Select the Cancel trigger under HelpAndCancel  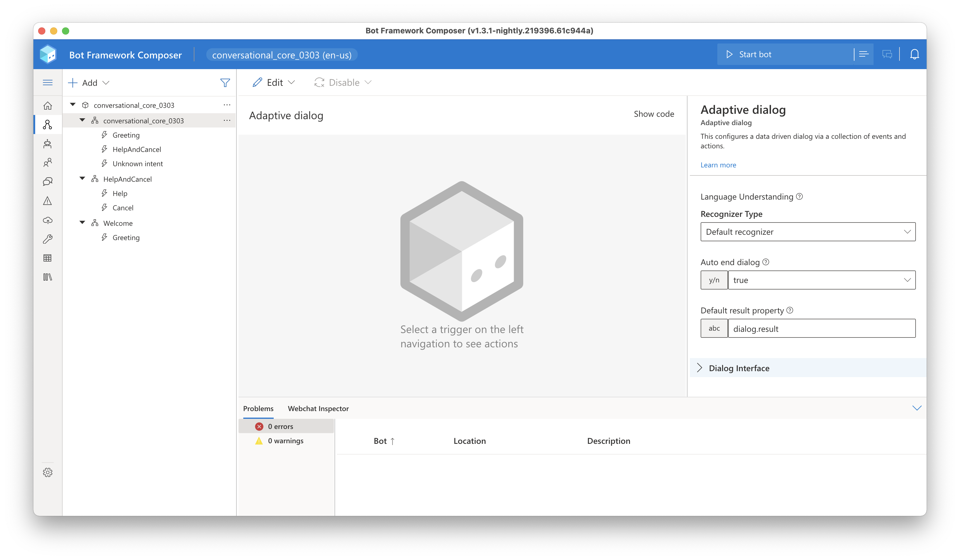(123, 208)
